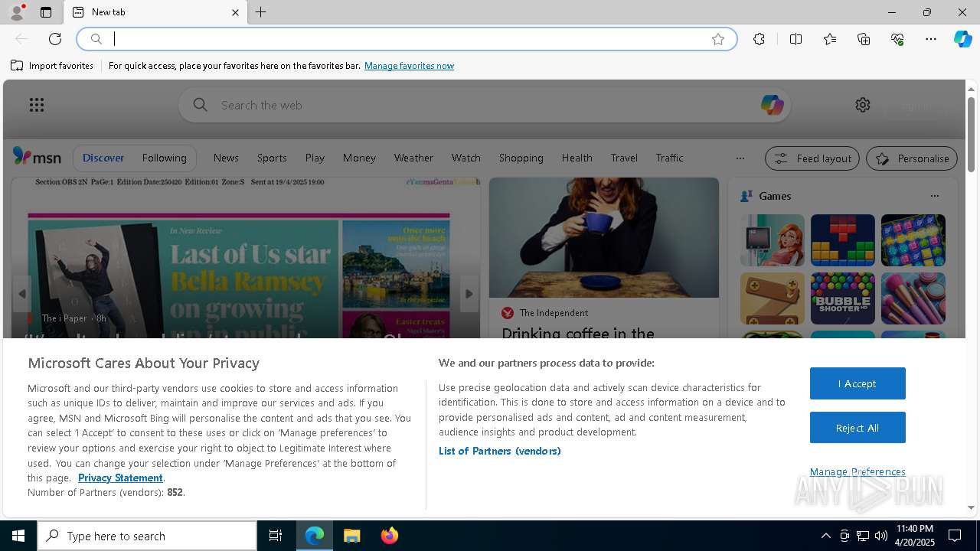Viewport: 980px width, 551px height.
Task: Click I Accept cookies button
Action: pos(857,383)
